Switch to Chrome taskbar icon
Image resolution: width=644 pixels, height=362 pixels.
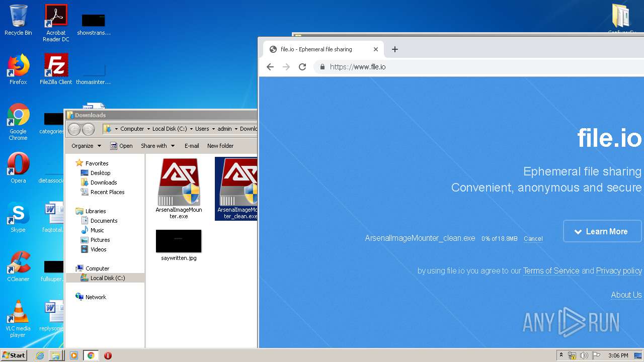[91, 355]
